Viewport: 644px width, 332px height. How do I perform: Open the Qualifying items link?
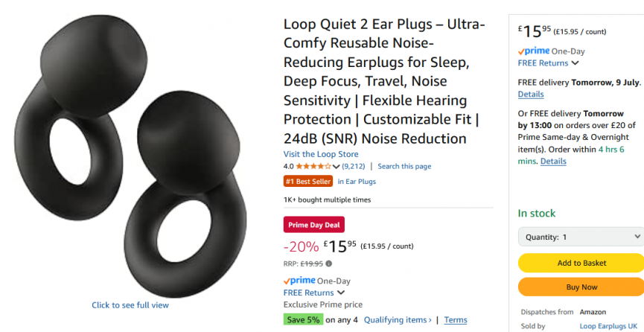click(x=398, y=319)
